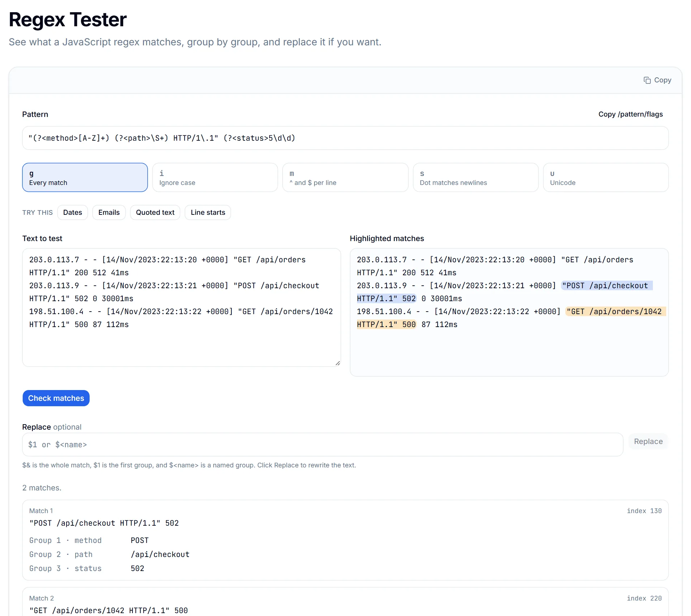691x616 pixels.
Task: Enable the u Unicode flag
Action: point(606,177)
